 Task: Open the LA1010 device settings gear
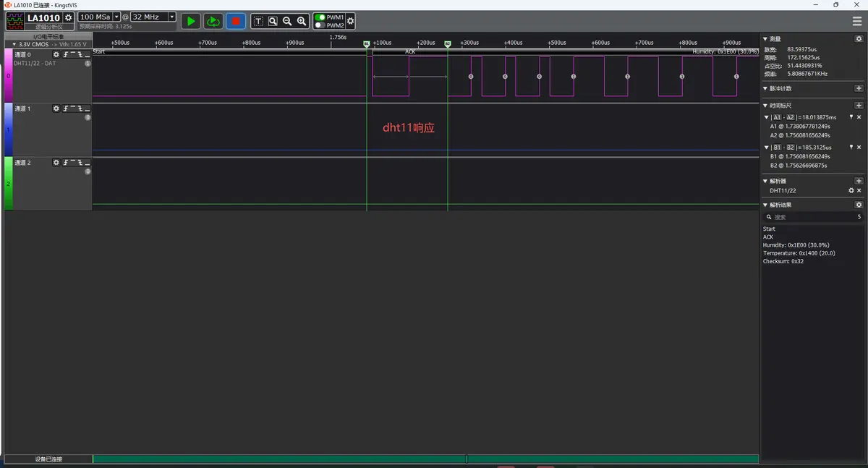(x=68, y=17)
